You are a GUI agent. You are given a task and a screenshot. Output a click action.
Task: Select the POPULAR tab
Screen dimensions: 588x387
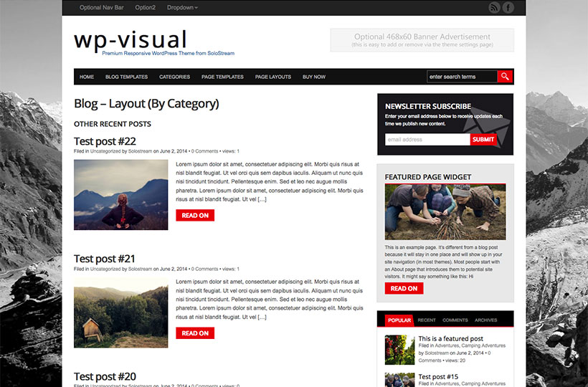[399, 320]
